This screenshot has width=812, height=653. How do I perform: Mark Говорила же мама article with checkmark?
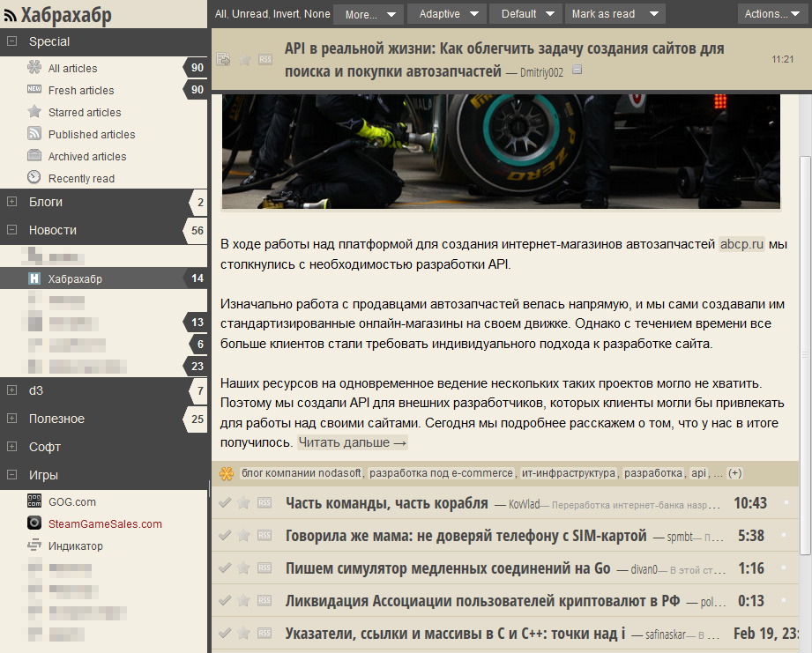click(x=225, y=535)
